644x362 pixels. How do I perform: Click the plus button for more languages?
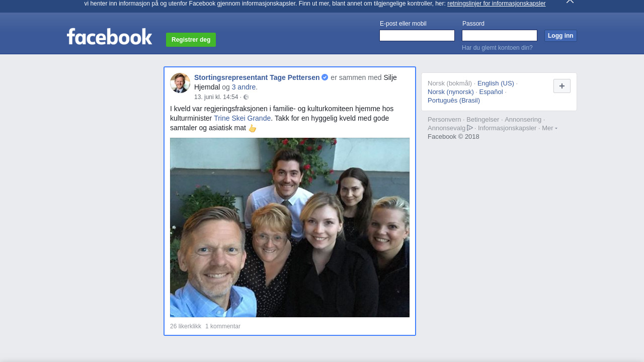click(x=562, y=86)
